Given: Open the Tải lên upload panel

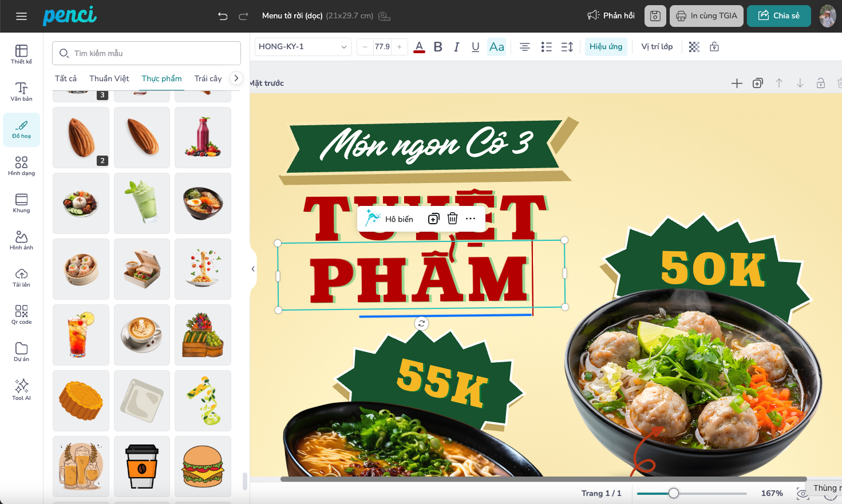Looking at the screenshot, I should (21, 277).
